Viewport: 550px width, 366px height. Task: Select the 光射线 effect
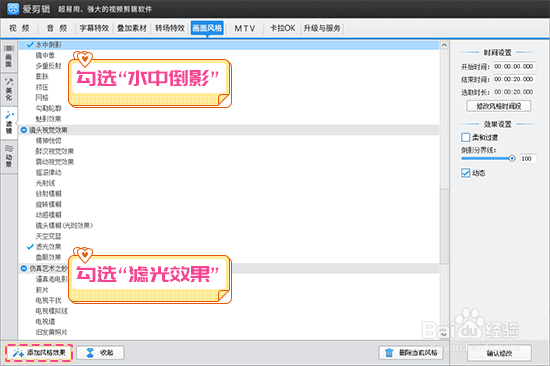tap(45, 183)
